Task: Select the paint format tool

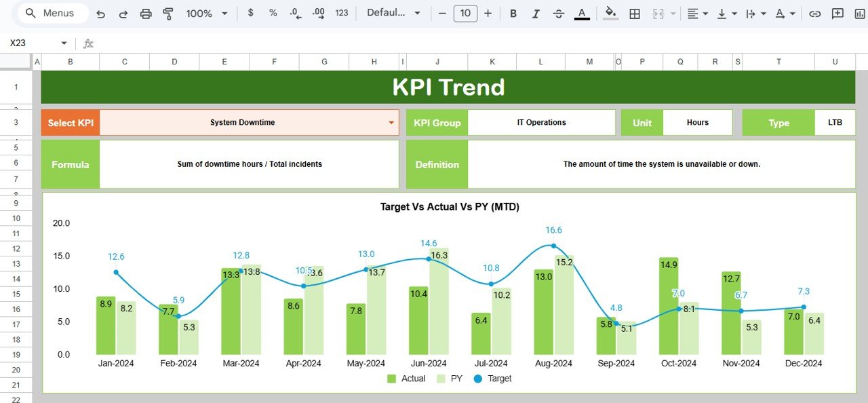Action: pos(167,13)
